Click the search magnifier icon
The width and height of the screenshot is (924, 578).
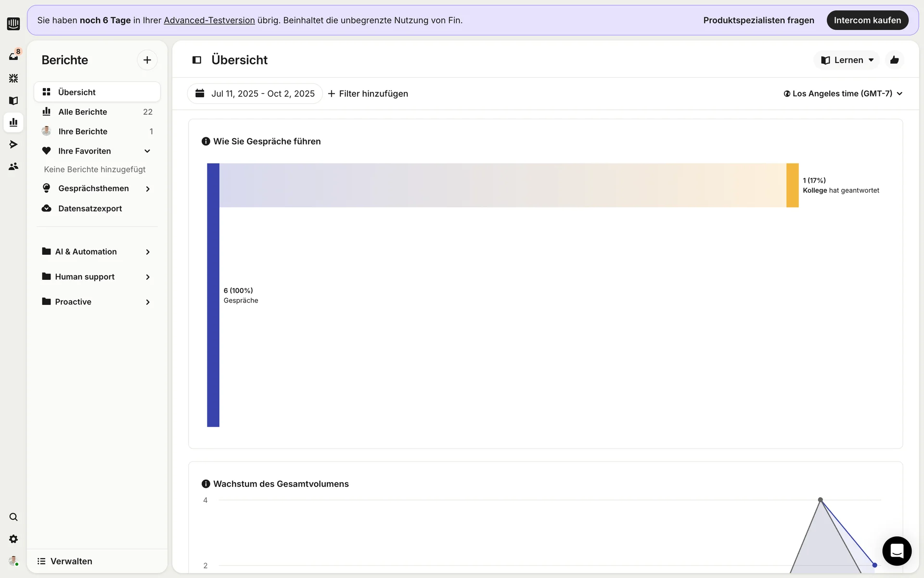click(x=13, y=517)
